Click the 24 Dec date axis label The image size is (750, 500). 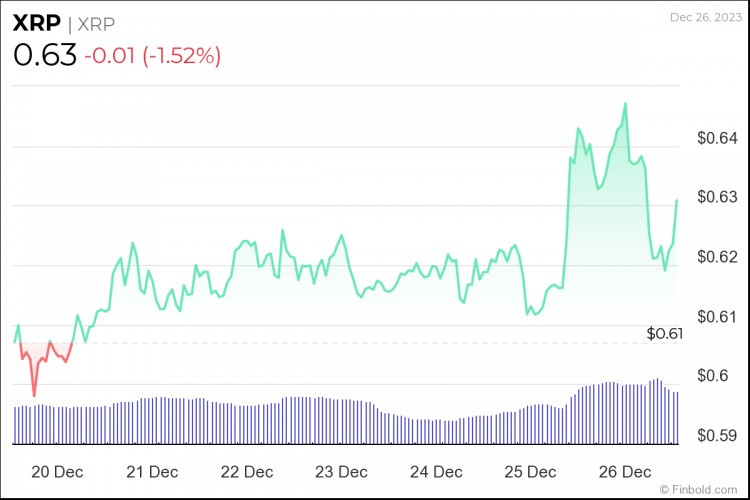click(x=436, y=472)
